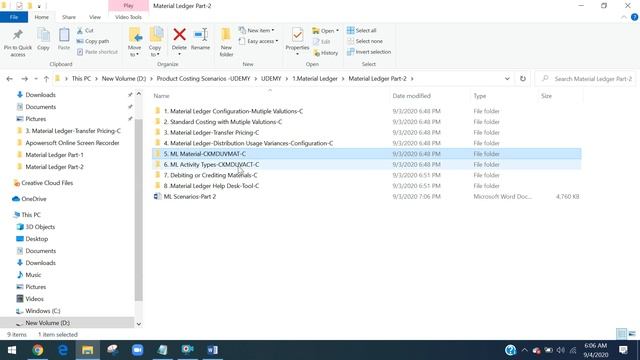
Task: Click Select all in the ribbon
Action: (x=362, y=31)
